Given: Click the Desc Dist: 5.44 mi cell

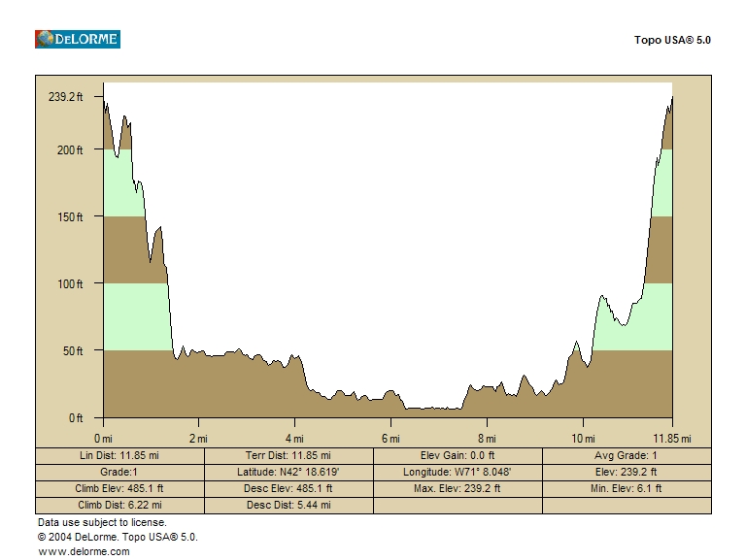Looking at the screenshot, I should point(288,505).
